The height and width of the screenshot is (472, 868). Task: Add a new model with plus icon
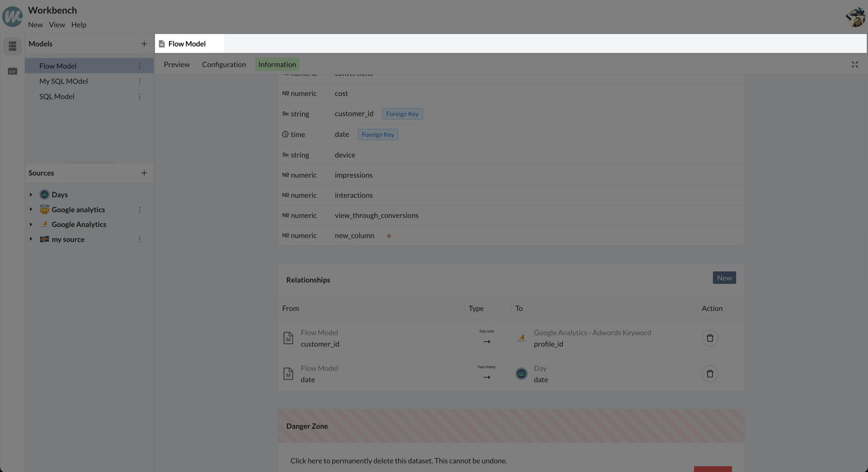coord(144,44)
